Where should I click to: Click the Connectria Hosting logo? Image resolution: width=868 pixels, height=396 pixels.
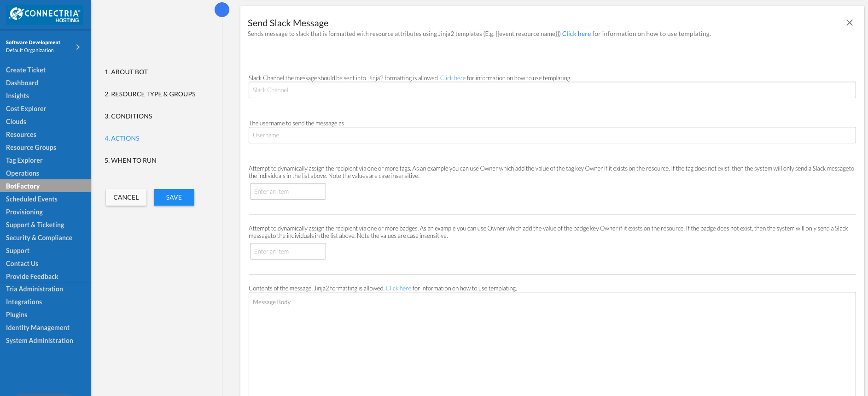(45, 15)
